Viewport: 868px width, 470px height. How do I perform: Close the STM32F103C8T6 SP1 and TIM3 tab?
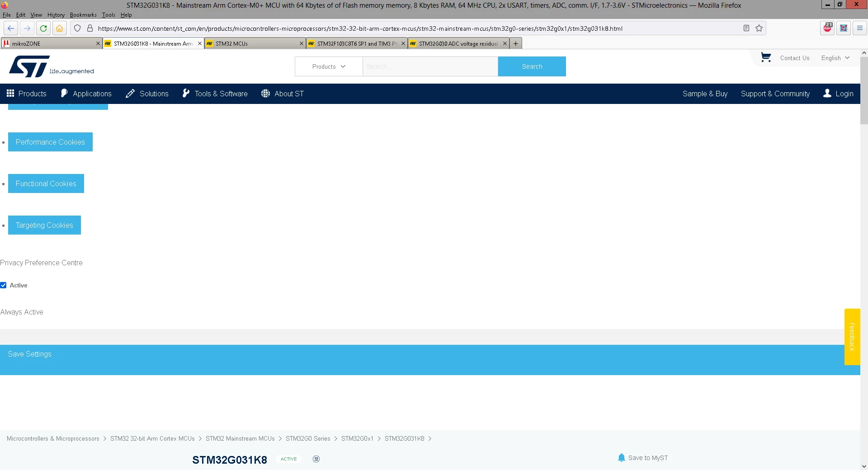[403, 43]
